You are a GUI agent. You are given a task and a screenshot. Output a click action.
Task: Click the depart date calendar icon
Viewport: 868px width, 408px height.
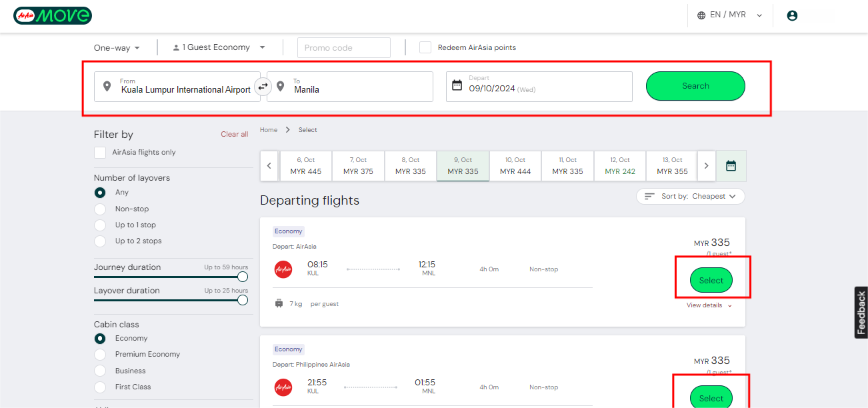[x=457, y=85]
